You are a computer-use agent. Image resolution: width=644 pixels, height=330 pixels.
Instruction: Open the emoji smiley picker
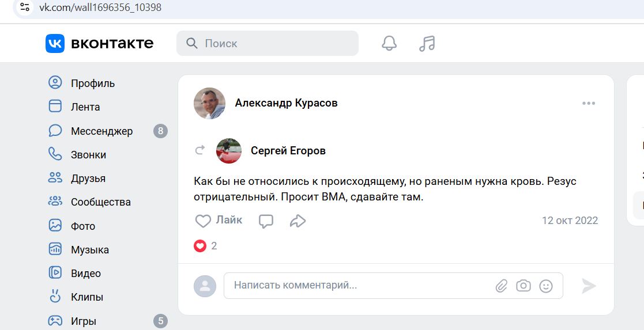coord(545,286)
